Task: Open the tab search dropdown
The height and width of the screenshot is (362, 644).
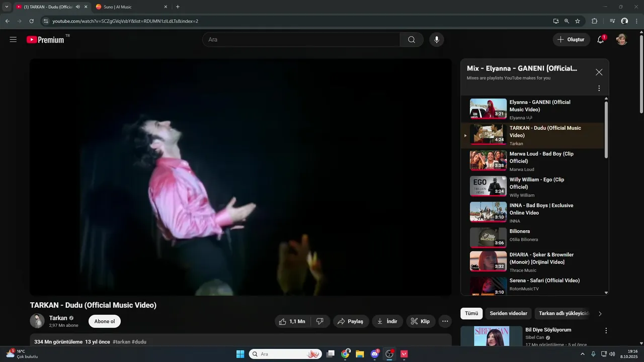Action: (7, 7)
